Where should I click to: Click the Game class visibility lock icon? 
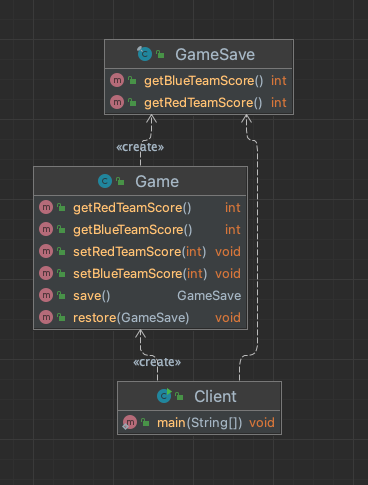pyautogui.click(x=120, y=181)
